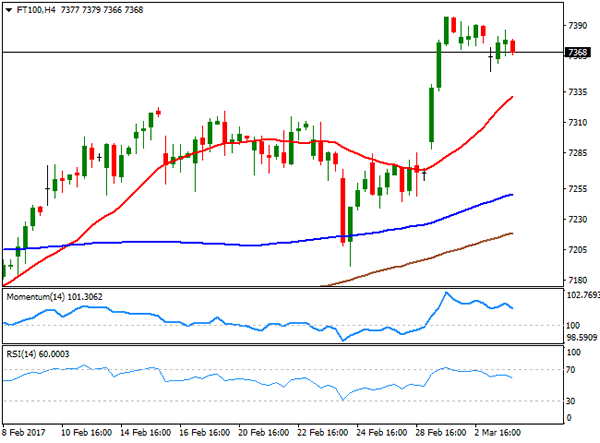Click the 8 Feb 2017 date label
This screenshot has width=600, height=443.
click(24, 433)
